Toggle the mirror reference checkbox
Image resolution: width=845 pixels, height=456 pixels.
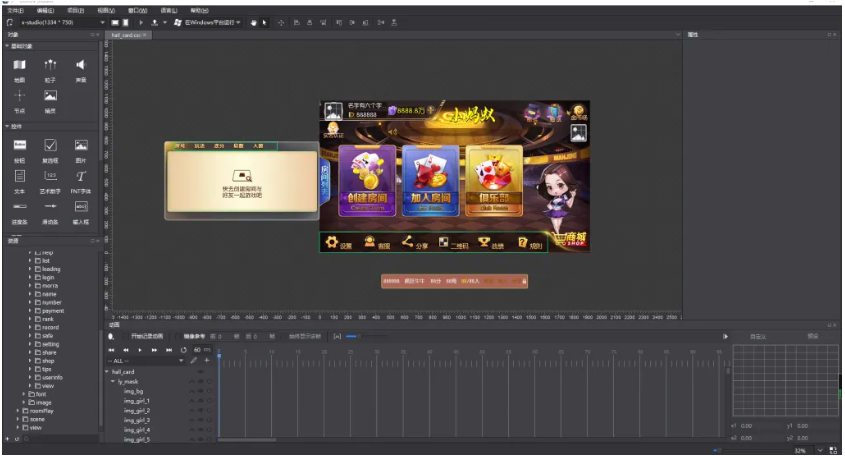pyautogui.click(x=178, y=336)
